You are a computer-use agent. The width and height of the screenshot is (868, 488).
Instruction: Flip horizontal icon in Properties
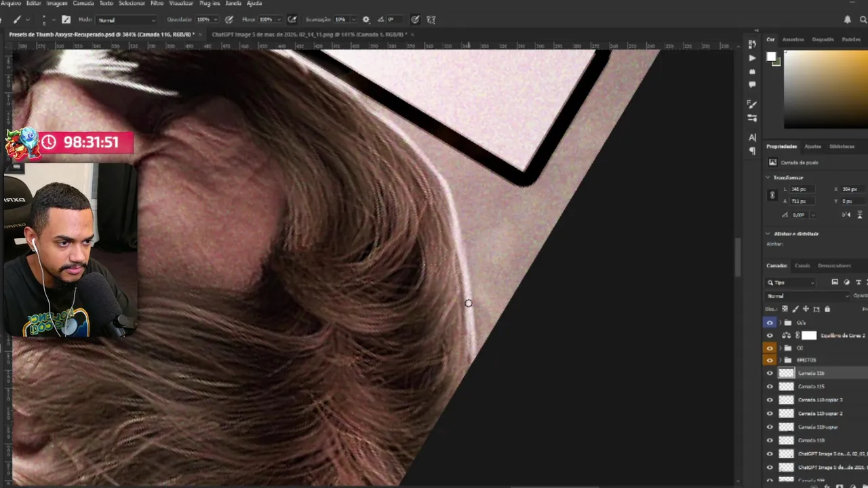pyautogui.click(x=846, y=215)
